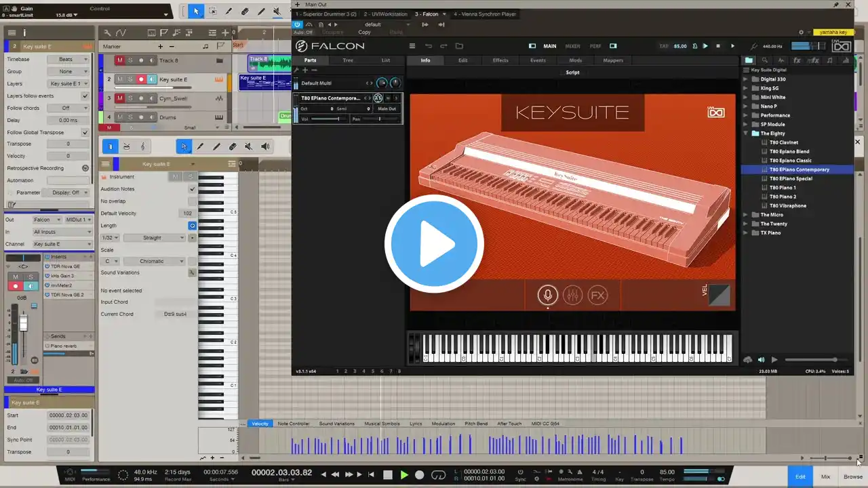Viewport: 868px width, 488px height.
Task: Open Falcon browser FX tab
Action: click(x=797, y=60)
